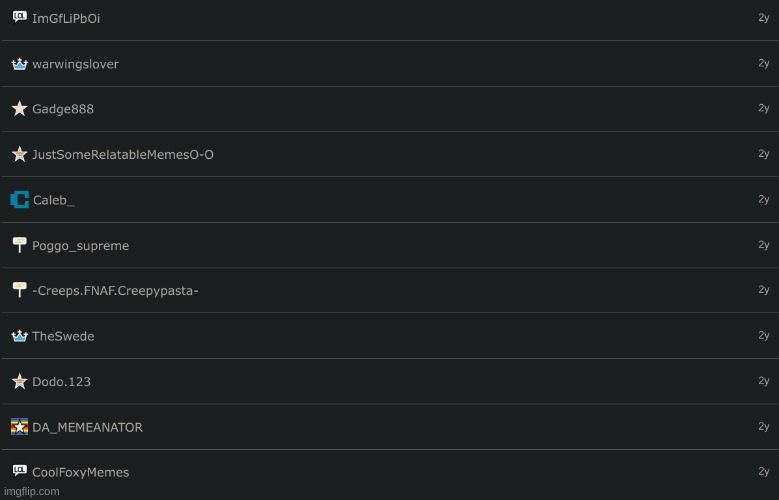Open JustSomeRelatableMemesO-O profile link

pos(123,155)
